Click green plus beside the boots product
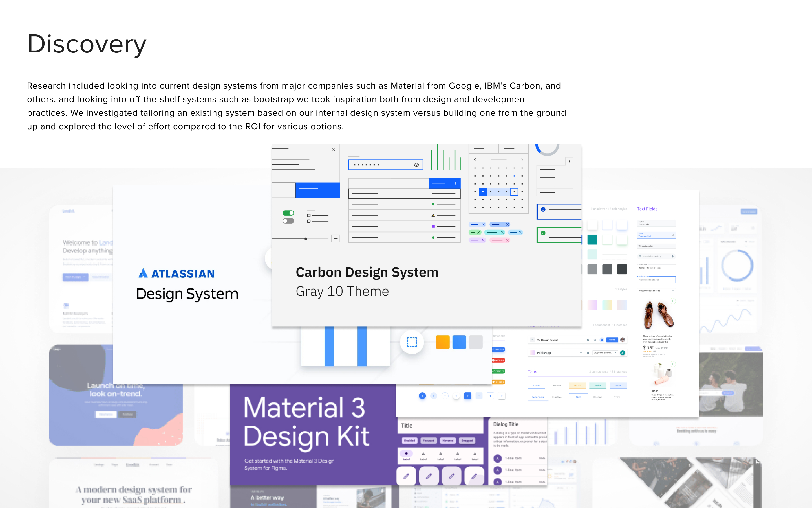 click(x=672, y=301)
